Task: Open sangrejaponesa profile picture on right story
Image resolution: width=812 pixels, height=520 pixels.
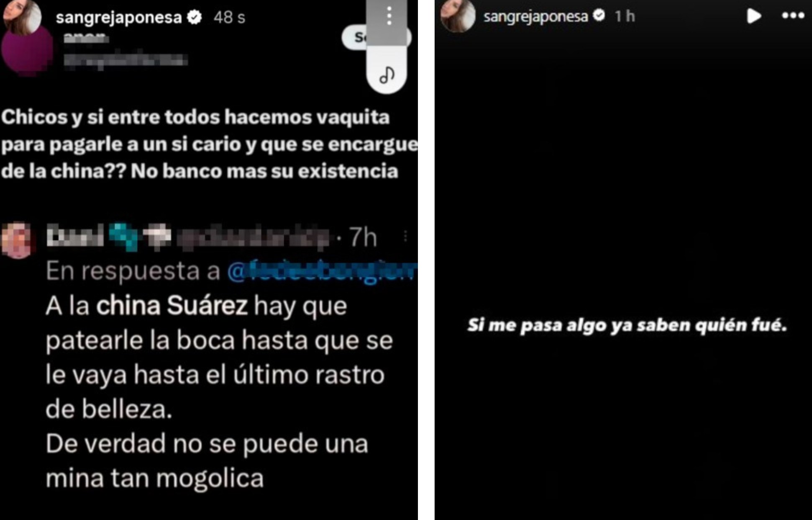Action: click(458, 16)
